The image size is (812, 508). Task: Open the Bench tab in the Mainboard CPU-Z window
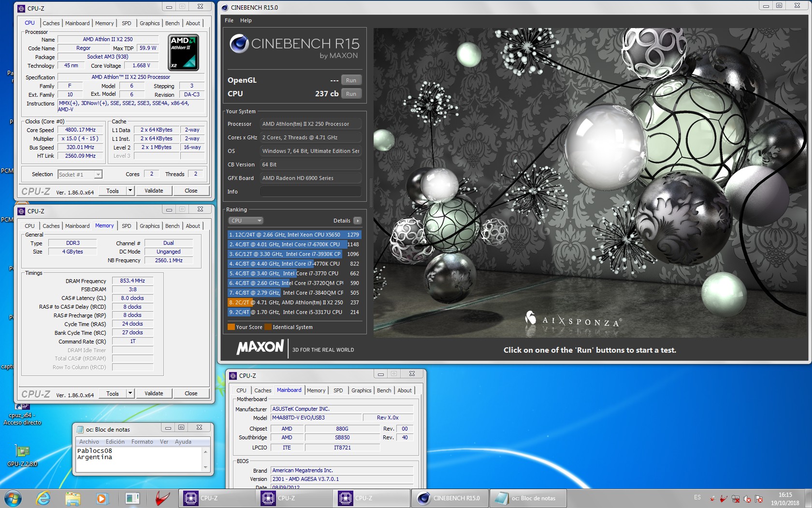[384, 390]
